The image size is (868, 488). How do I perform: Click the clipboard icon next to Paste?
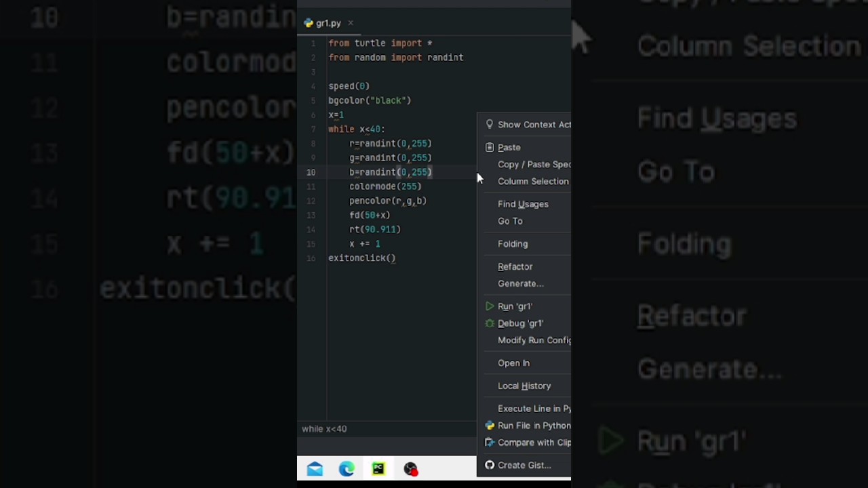coord(490,147)
